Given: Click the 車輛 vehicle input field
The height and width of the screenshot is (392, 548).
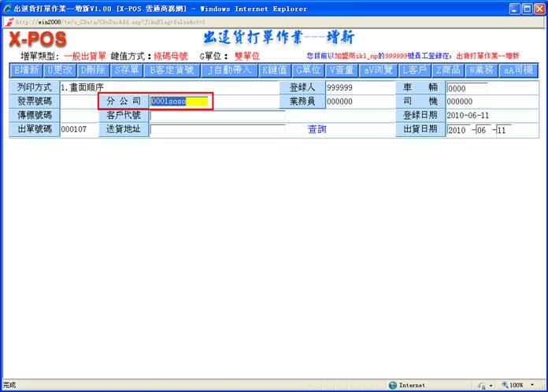Looking at the screenshot, I should point(466,88).
